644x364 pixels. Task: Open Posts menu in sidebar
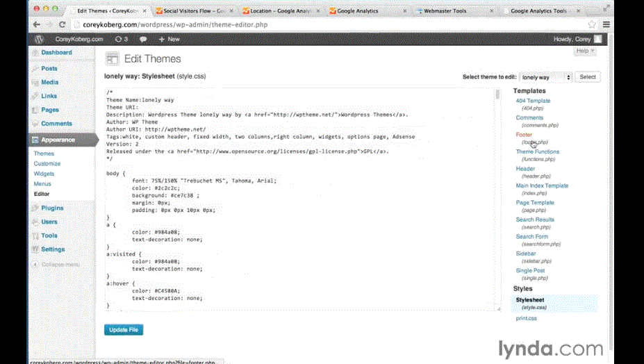pos(49,69)
